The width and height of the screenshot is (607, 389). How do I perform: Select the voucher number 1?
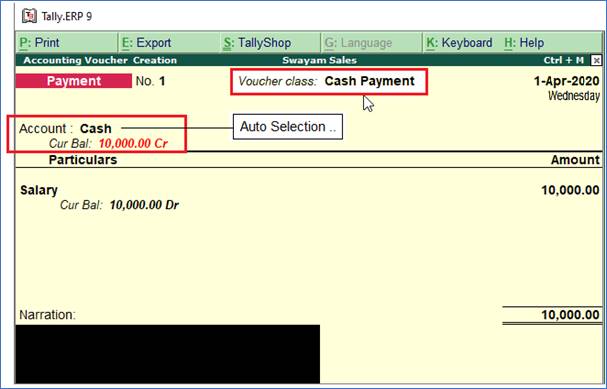pos(162,81)
